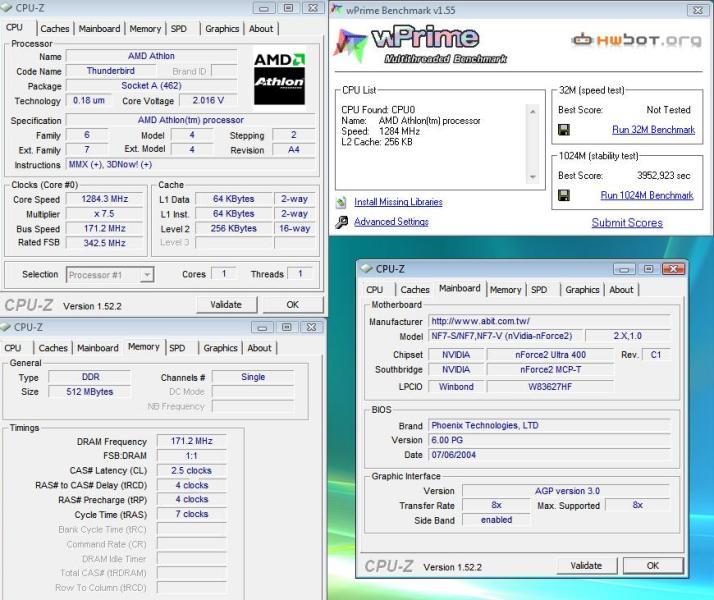Click the Rated FSB 342.5 MHz value
This screenshot has width=714, height=600.
tap(105, 243)
